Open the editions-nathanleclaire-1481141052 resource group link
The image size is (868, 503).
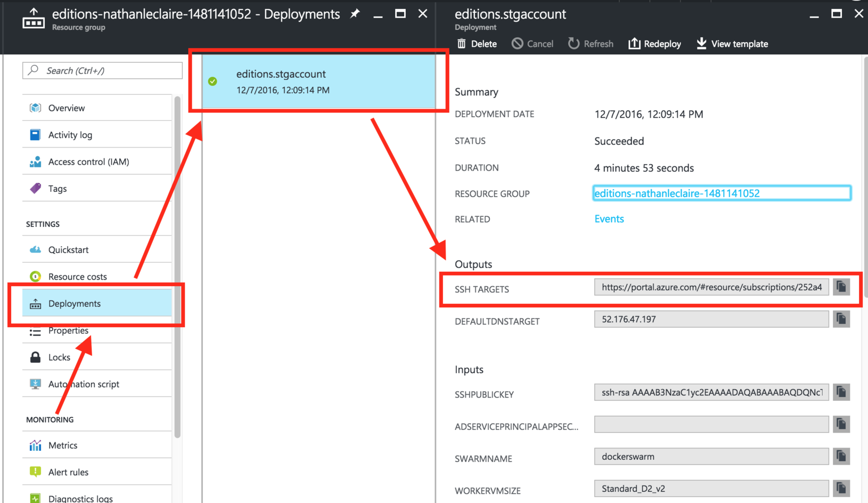point(677,193)
